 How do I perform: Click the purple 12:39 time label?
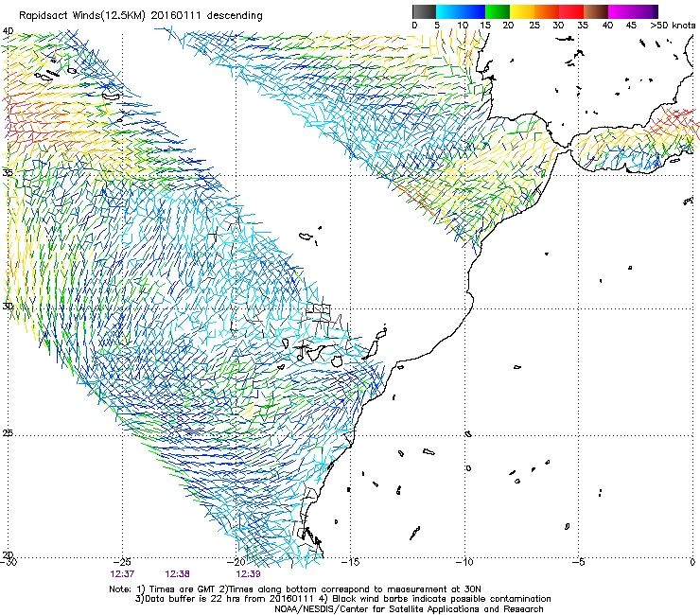248,574
